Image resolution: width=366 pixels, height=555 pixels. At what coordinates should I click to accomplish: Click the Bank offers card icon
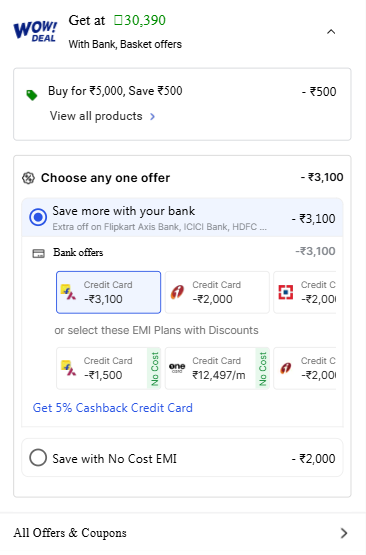coord(39,253)
